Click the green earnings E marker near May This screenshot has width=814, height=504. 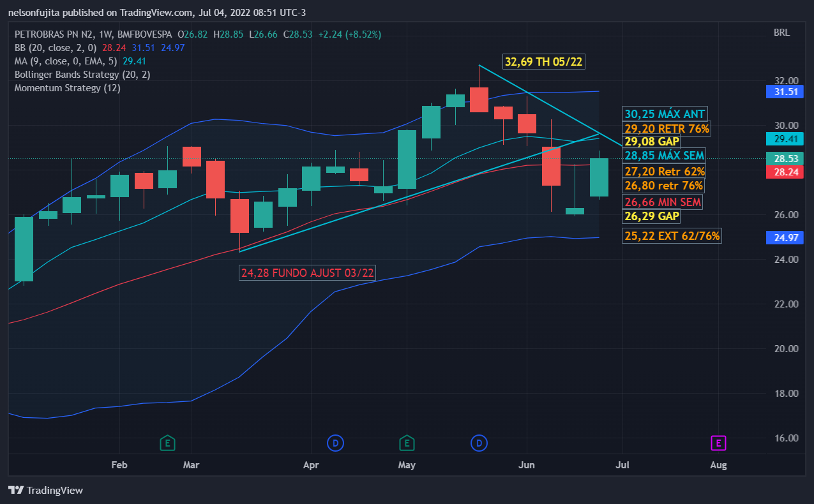click(407, 442)
